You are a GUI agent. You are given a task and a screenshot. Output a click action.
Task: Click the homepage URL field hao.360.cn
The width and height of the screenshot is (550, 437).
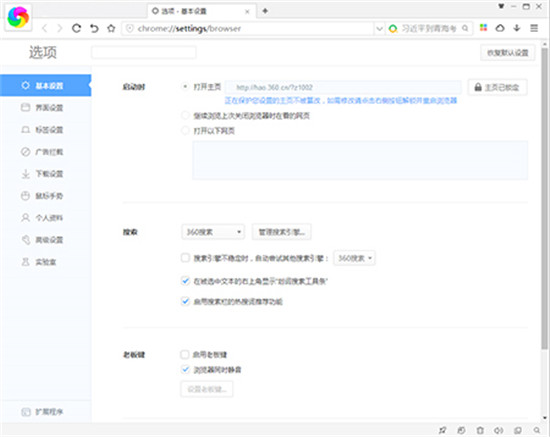(x=343, y=87)
